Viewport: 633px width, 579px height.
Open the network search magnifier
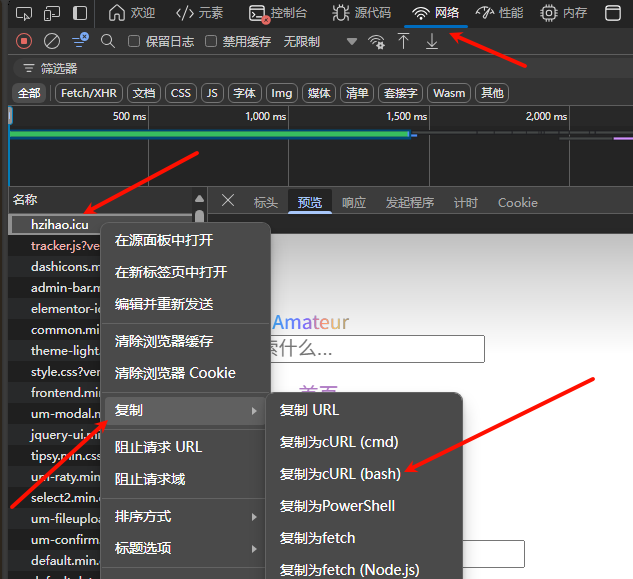[x=108, y=41]
